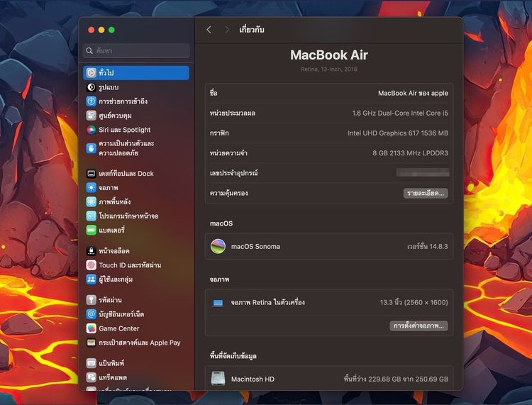
Task: Select เดสก์ท็อปและ Dock in sidebar
Action: click(126, 174)
